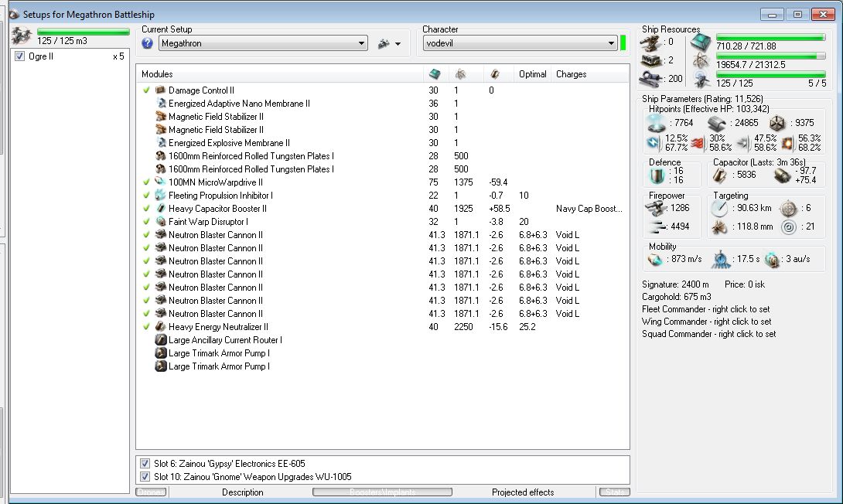Click the launcher hardpoints icon showing 2
The width and height of the screenshot is (843, 504).
pos(651,61)
